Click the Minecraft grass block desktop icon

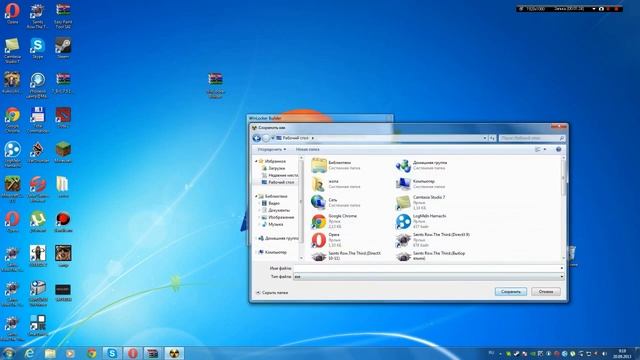coord(63,153)
